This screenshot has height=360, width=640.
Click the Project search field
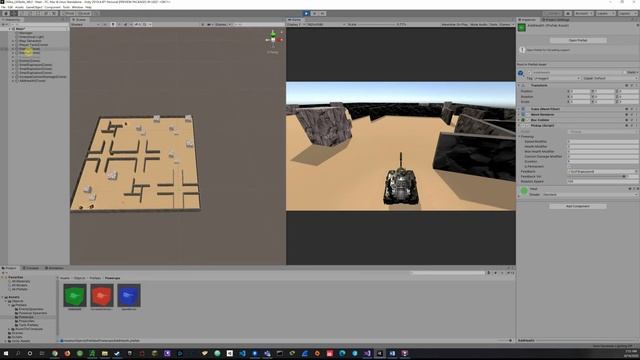pos(448,273)
